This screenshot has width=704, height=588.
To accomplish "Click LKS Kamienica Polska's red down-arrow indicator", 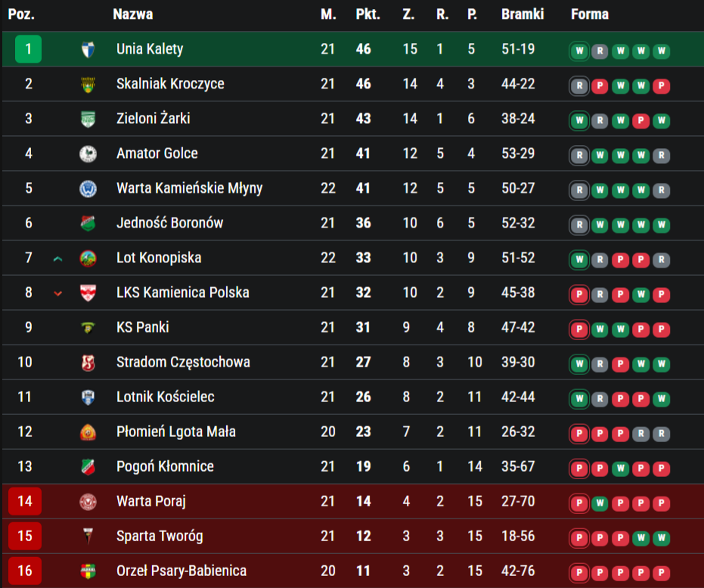I will [58, 293].
